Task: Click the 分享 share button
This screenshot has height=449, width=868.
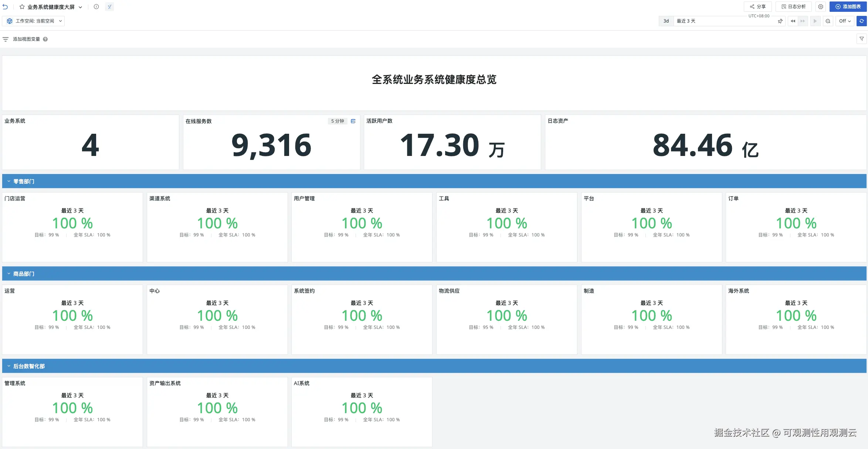Action: click(x=757, y=7)
